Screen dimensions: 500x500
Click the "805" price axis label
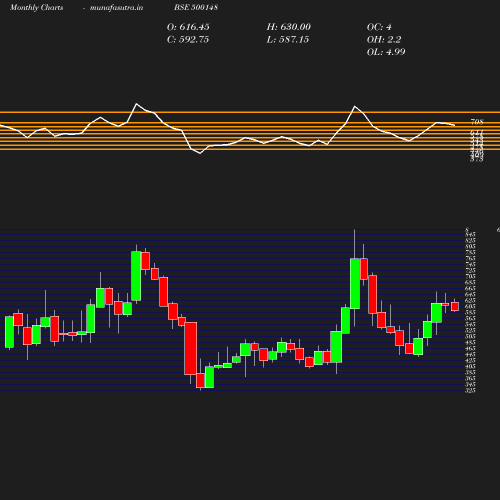tap(470, 246)
